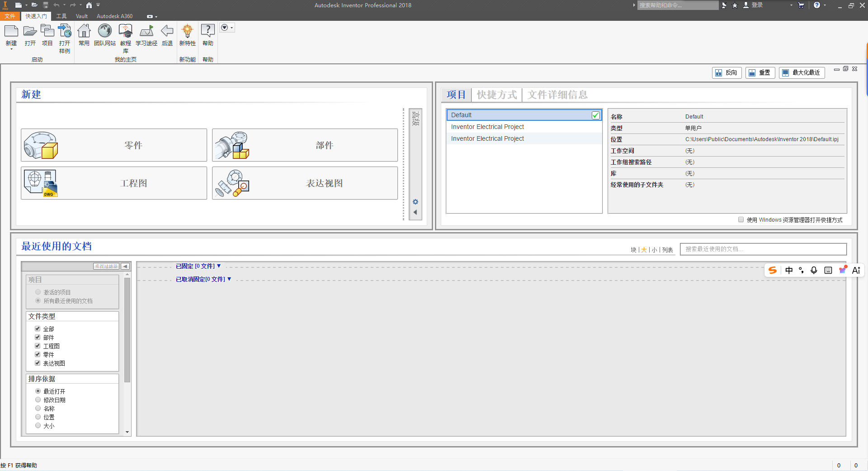Viewport: 868px width, 471px height.
Task: Uncheck the 工程图 file type filter
Action: 38,345
